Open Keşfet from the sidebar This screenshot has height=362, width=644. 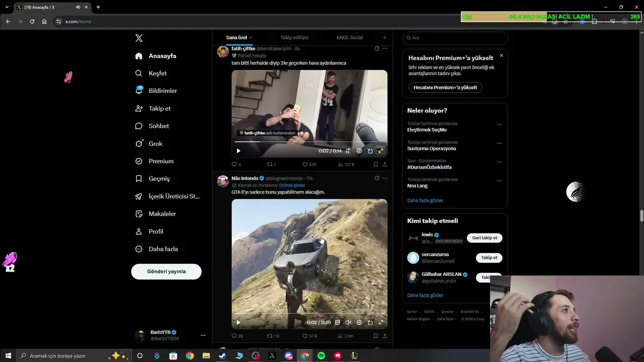151,73
